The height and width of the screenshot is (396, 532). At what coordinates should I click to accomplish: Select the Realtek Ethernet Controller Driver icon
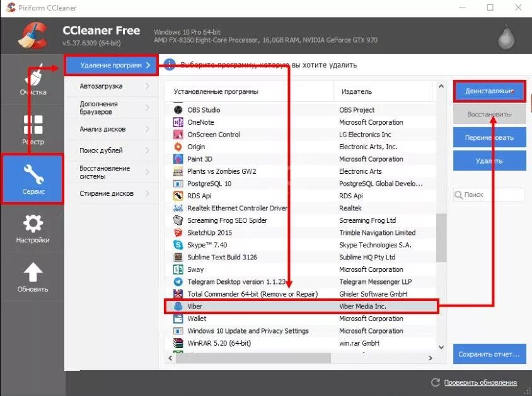(178, 208)
